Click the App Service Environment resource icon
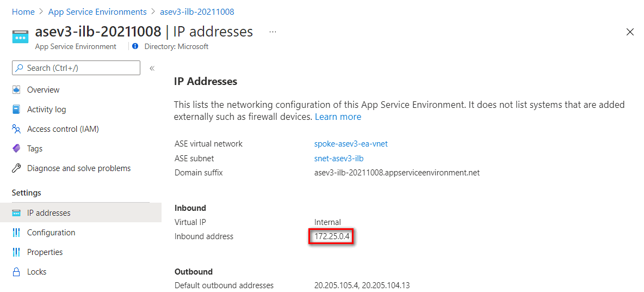644x292 pixels. tap(21, 36)
